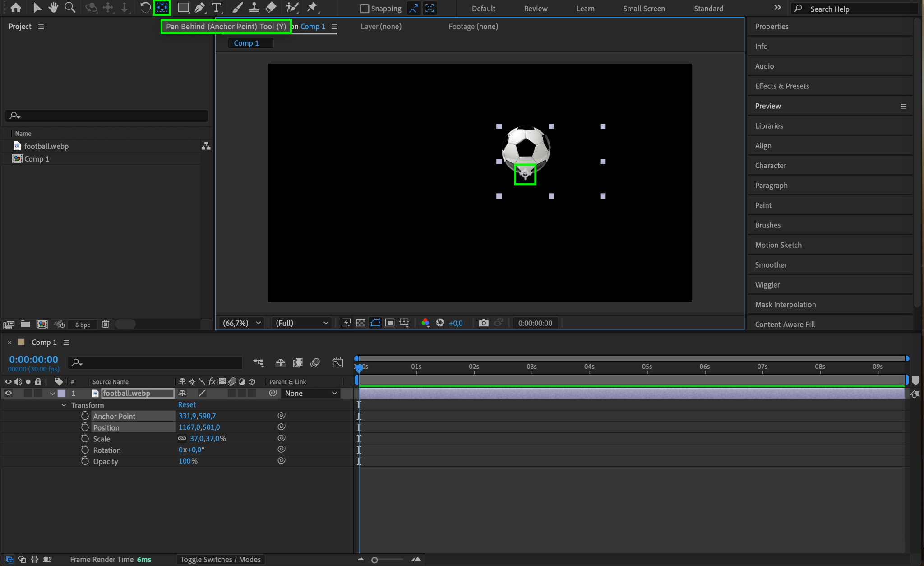Enable the Snapping checkbox
Image resolution: width=924 pixels, height=566 pixels.
click(365, 9)
